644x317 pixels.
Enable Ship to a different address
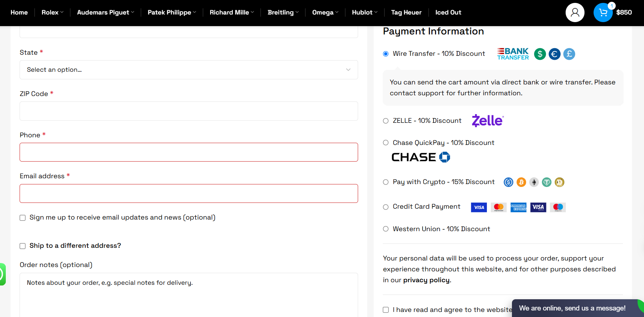click(22, 246)
